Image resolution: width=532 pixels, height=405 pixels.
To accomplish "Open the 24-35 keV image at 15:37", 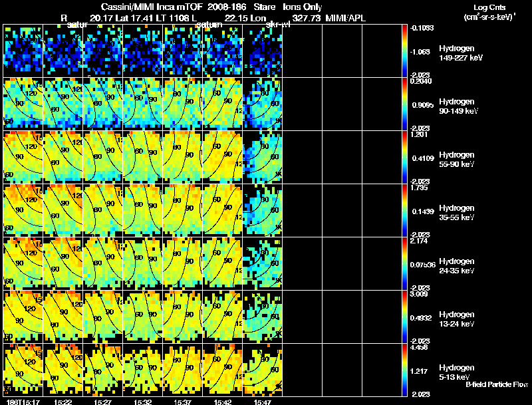I will [x=182, y=264].
